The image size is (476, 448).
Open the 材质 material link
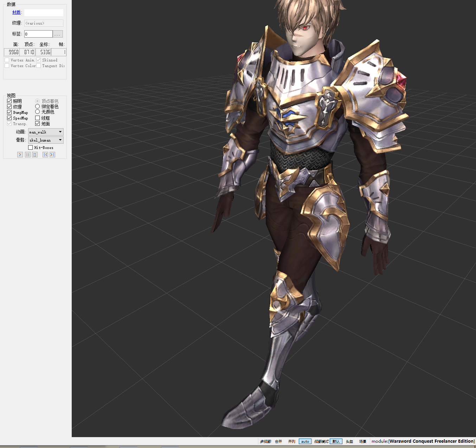tap(16, 12)
